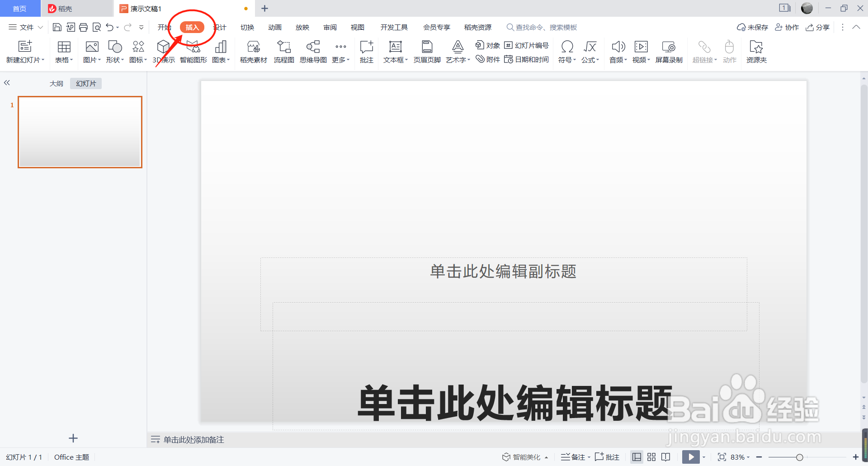Open the 动画 animation tab
The image size is (868, 466).
click(x=275, y=28)
